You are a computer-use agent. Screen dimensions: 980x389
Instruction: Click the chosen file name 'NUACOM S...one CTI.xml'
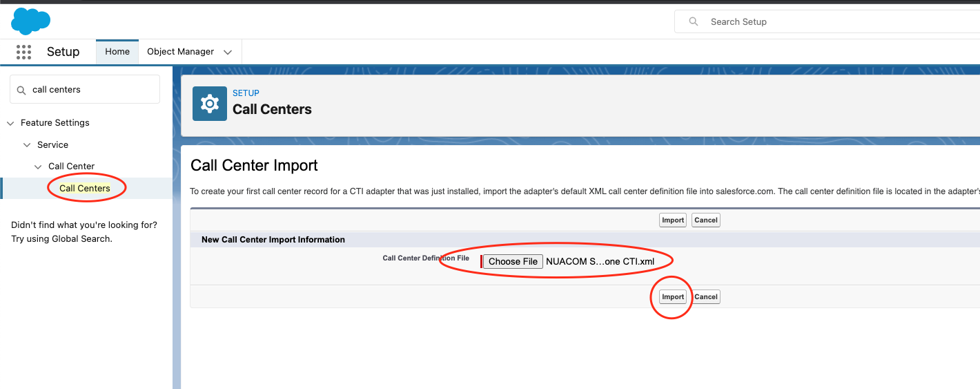600,261
